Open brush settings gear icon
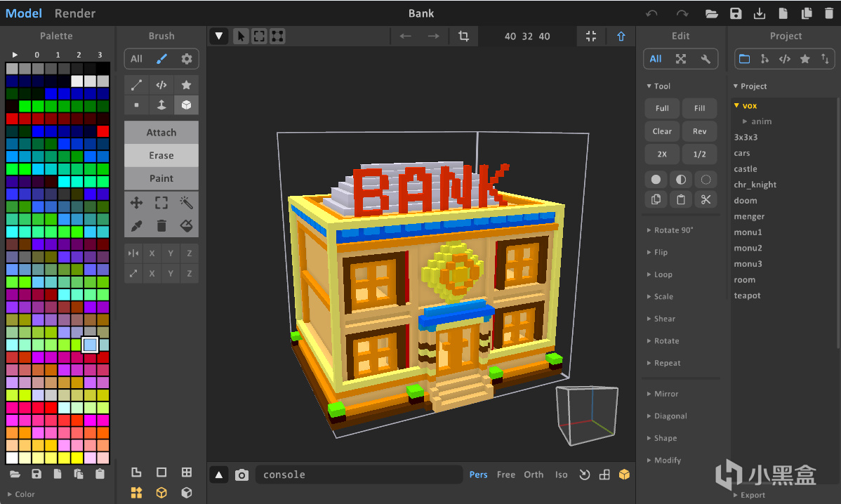Screen dimensions: 841x504 point(186,59)
